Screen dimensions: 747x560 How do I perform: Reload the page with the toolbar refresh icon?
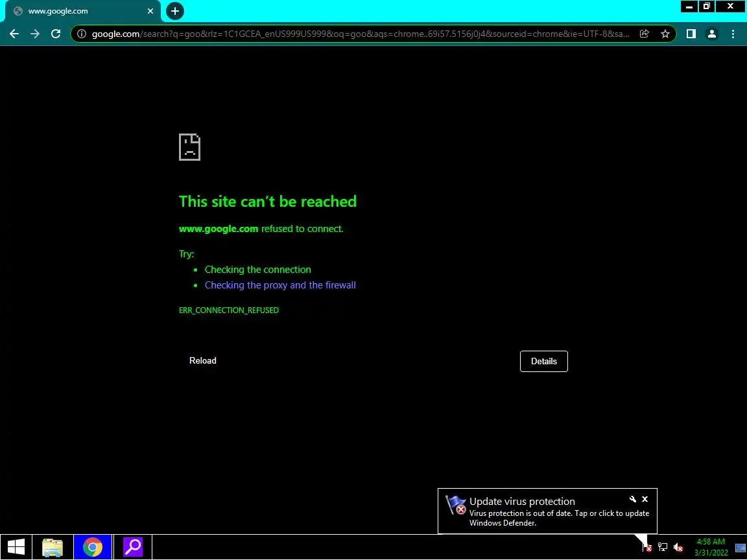point(56,34)
